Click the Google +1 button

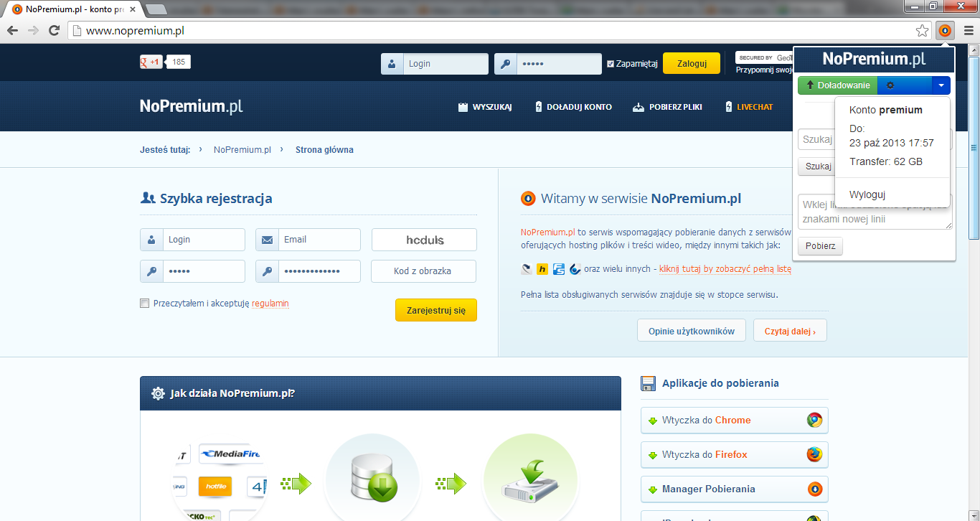pos(151,62)
